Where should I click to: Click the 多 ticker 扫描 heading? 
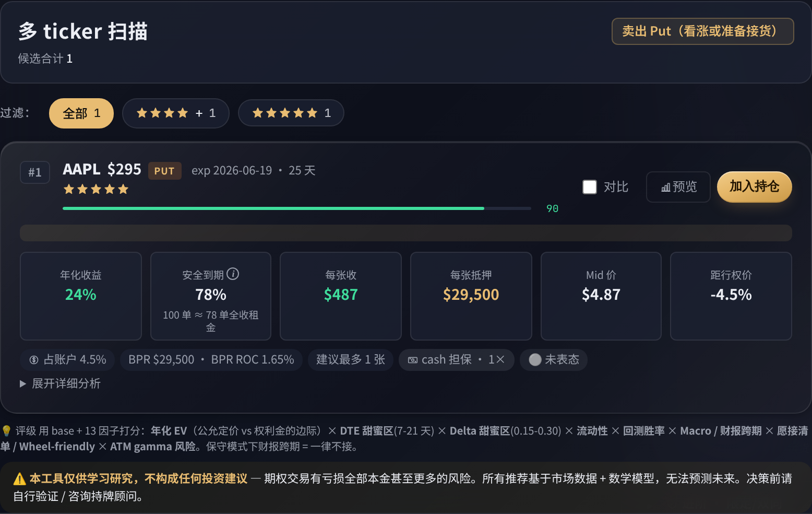[83, 31]
